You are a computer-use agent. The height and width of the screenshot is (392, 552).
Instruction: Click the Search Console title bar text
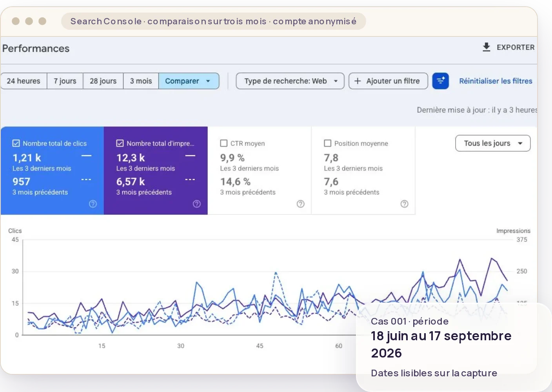pos(213,21)
